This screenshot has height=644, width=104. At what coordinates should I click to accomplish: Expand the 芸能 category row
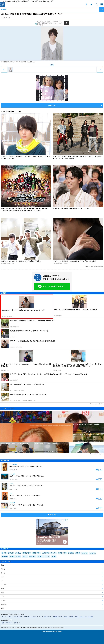pos(52,589)
